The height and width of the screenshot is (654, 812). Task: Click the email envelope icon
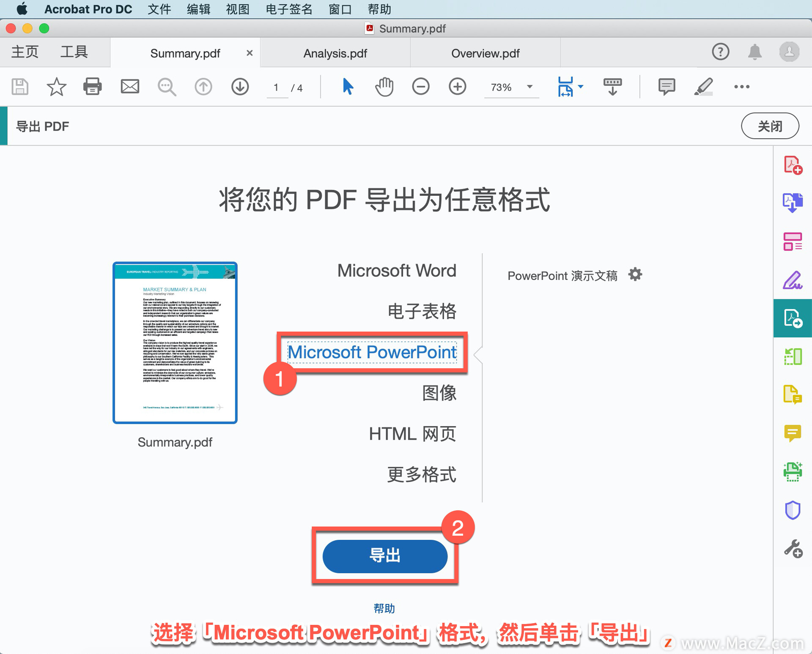coord(130,87)
